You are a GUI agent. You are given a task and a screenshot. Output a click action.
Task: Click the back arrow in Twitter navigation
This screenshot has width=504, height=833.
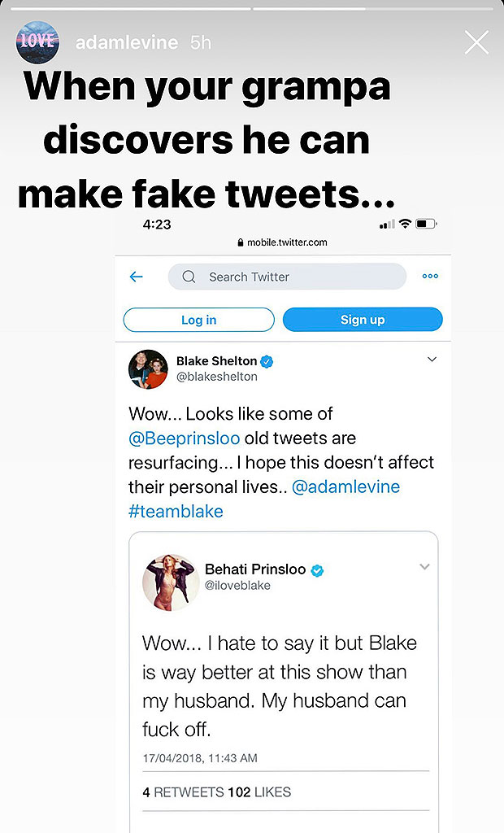136,277
